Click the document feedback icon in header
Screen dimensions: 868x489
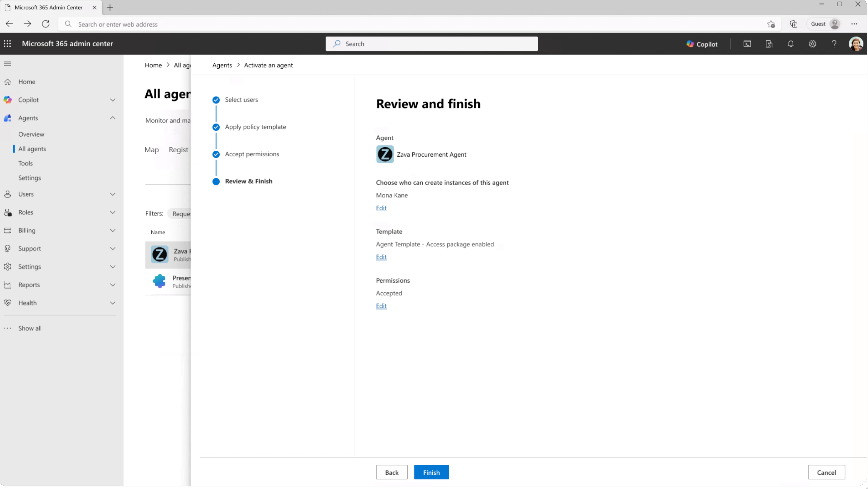(x=769, y=44)
